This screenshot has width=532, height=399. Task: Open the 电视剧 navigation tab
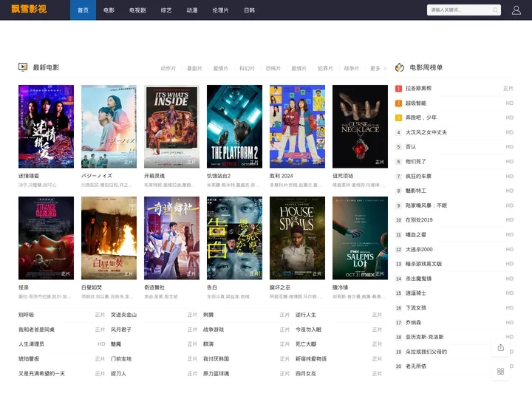137,10
